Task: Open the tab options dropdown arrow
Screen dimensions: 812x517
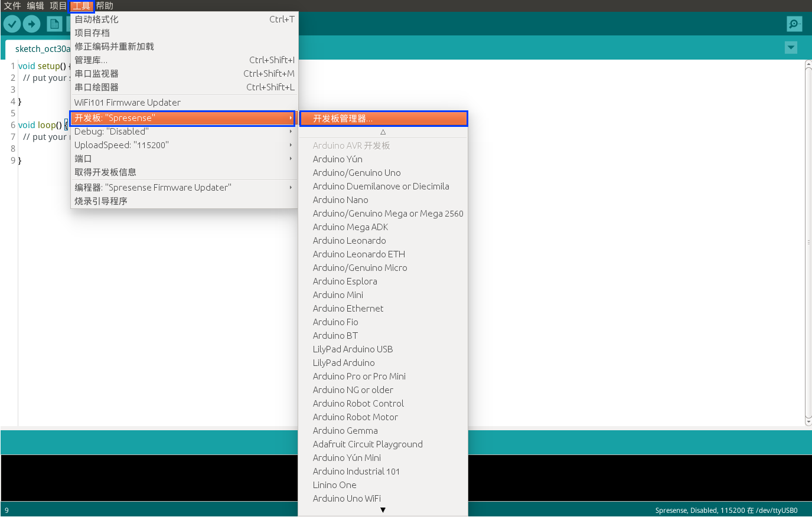Action: pos(791,47)
